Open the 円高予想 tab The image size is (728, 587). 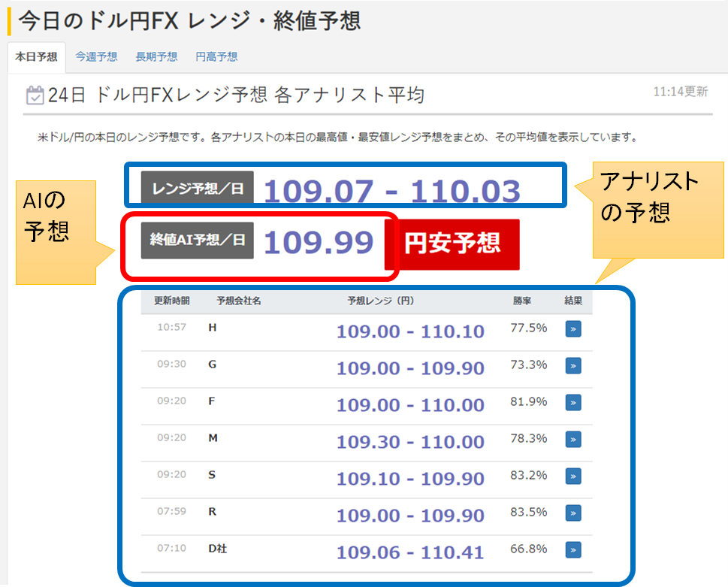pos(218,56)
